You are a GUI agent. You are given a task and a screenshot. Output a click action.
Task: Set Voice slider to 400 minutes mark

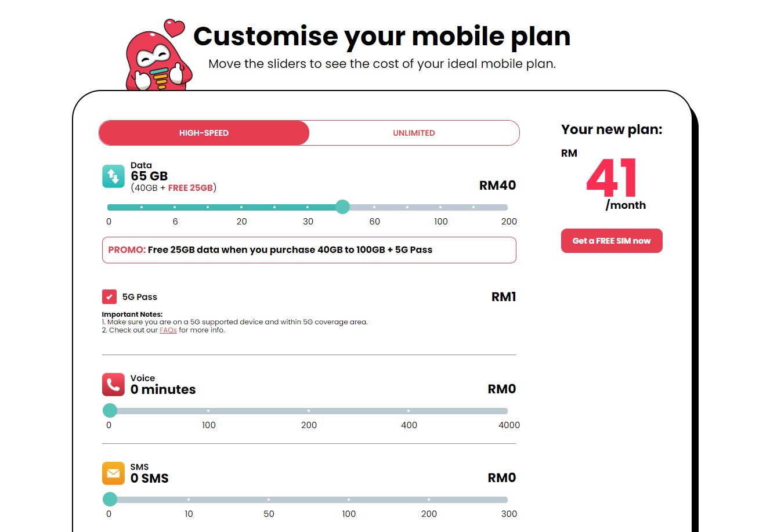(x=409, y=411)
